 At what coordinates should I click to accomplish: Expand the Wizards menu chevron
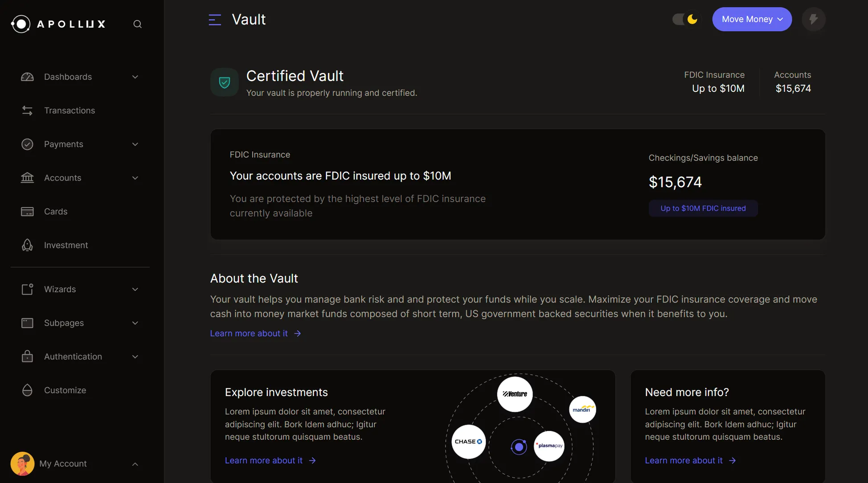coord(135,289)
